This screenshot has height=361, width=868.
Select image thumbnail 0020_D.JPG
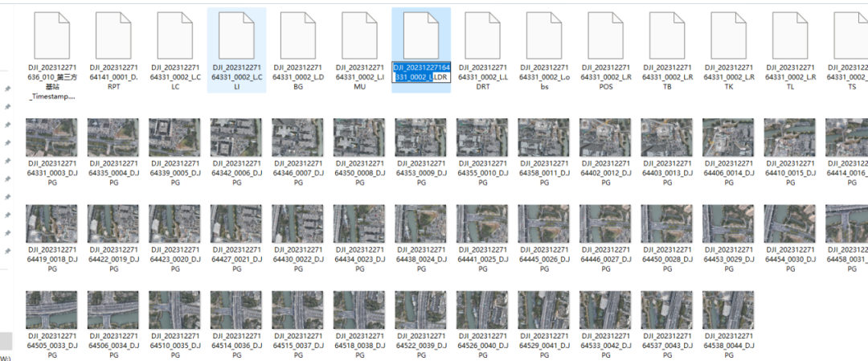pyautogui.click(x=174, y=224)
